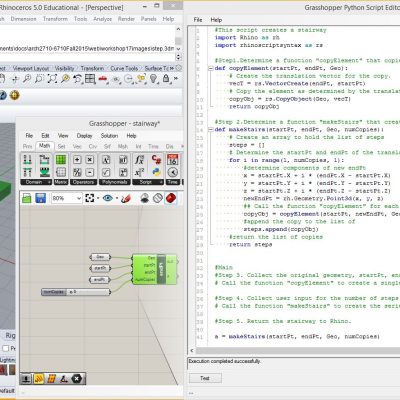Open Grasshopper Display menu

click(x=84, y=136)
